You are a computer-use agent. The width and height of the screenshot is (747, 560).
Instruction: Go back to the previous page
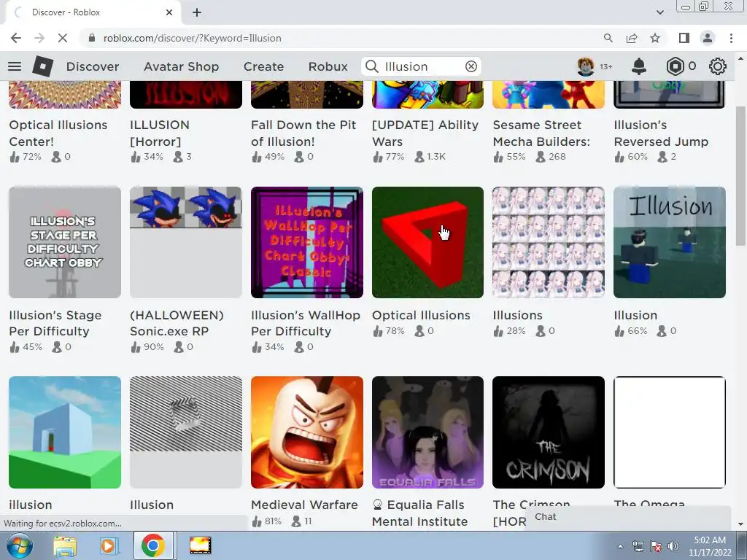tap(16, 38)
